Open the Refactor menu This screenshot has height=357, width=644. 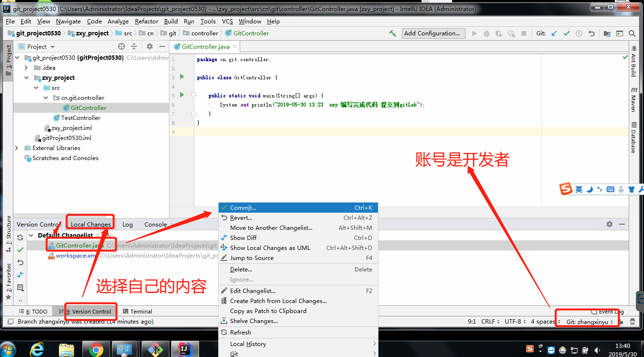(x=146, y=22)
